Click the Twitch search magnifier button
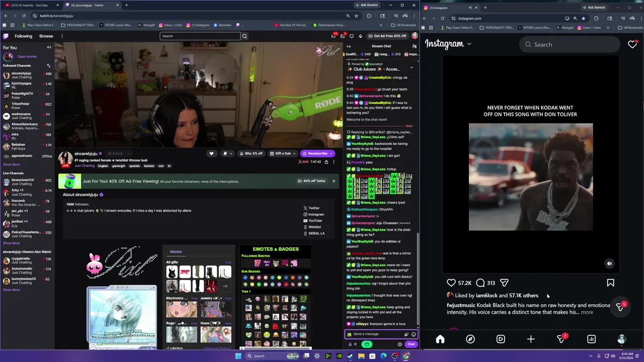The height and width of the screenshot is (362, 644). coord(245,36)
